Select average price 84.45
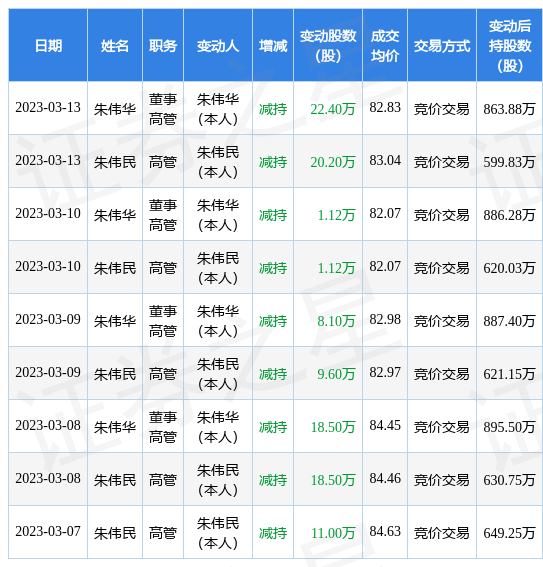543x567 pixels. pyautogui.click(x=385, y=425)
